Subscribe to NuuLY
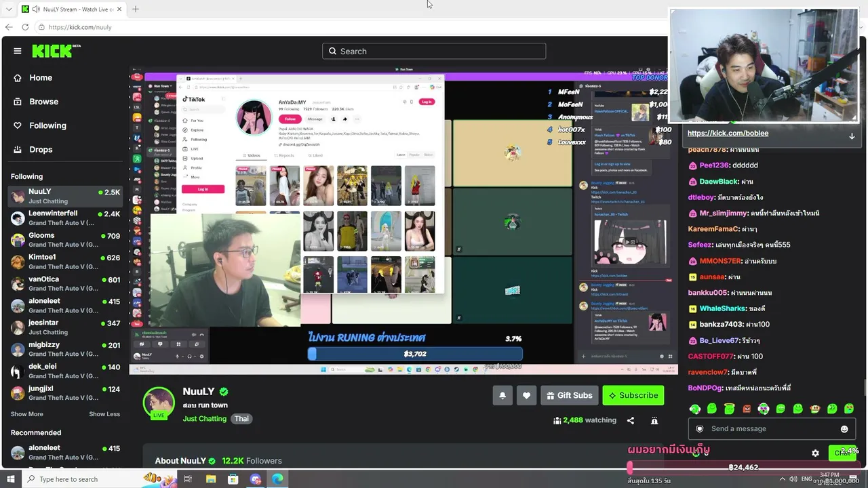 pos(633,396)
